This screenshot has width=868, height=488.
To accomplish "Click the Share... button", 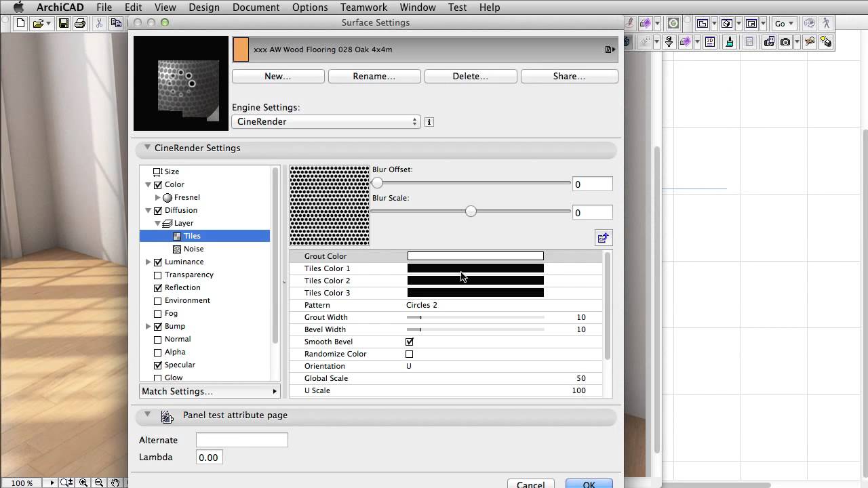I will coord(569,77).
